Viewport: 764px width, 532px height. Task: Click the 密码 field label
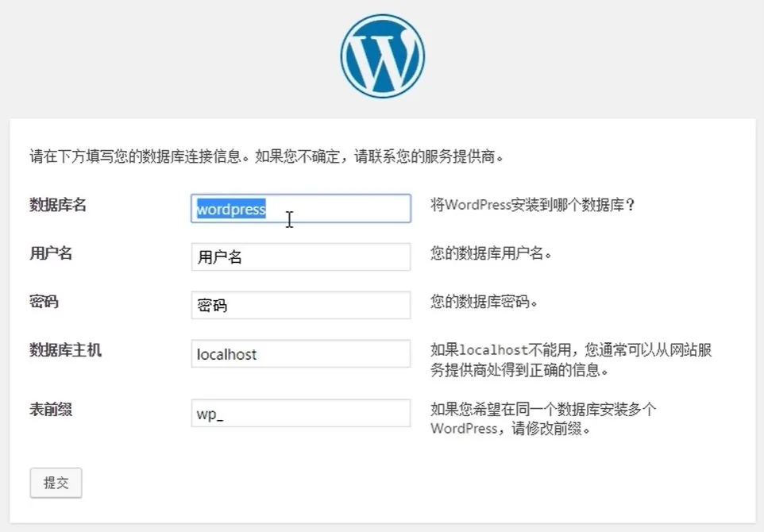click(44, 302)
